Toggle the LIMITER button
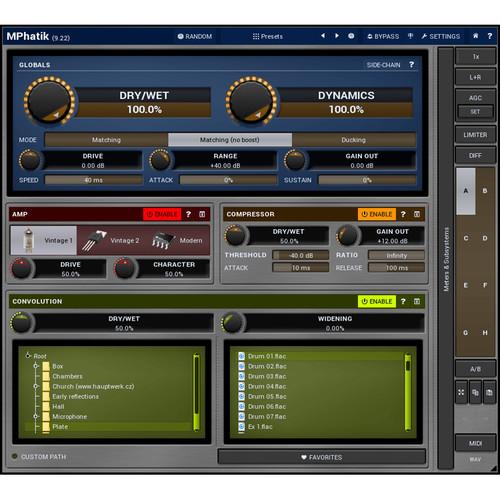Image resolution: width=500 pixels, height=500 pixels. (475, 135)
